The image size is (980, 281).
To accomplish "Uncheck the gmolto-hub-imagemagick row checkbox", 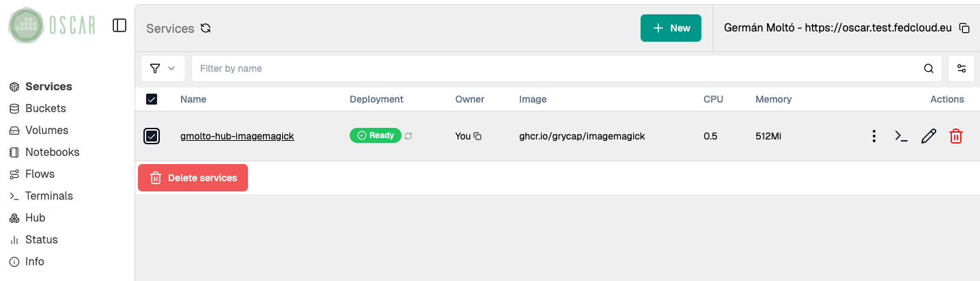I will click(x=152, y=136).
